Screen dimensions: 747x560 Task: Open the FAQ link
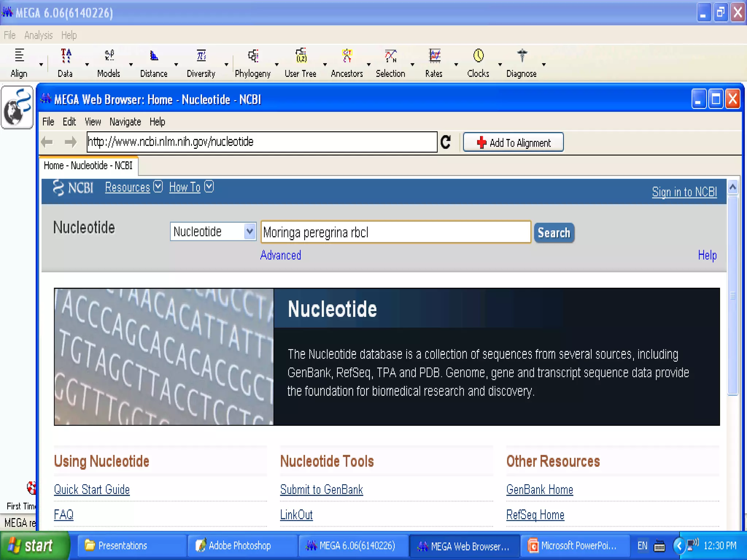(63, 515)
